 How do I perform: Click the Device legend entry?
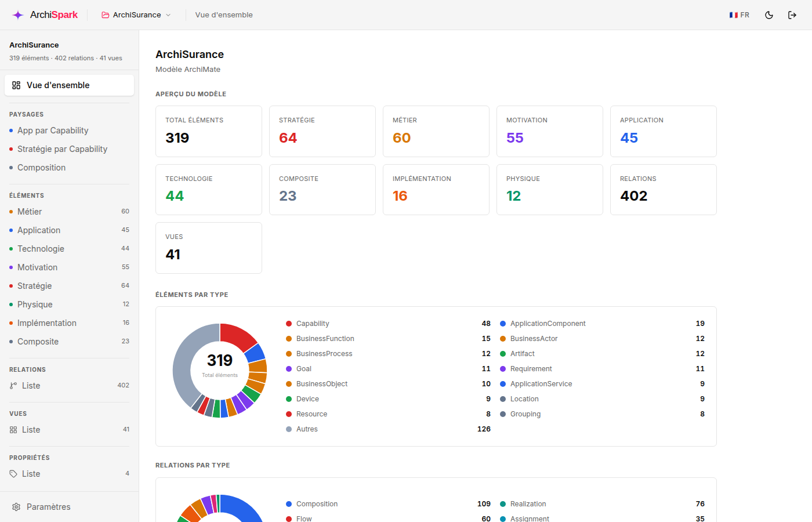[388, 399]
